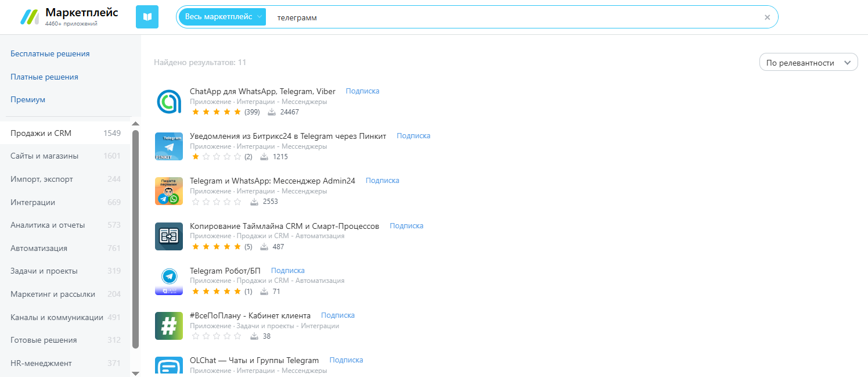The image size is (868, 377).
Task: Click the five-star rating of Копирование Таймлайна
Action: (x=216, y=246)
